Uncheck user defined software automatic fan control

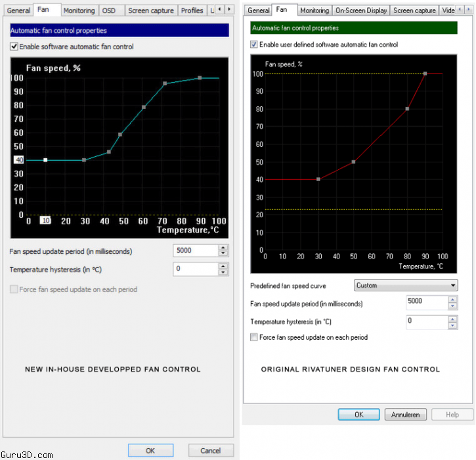point(255,45)
